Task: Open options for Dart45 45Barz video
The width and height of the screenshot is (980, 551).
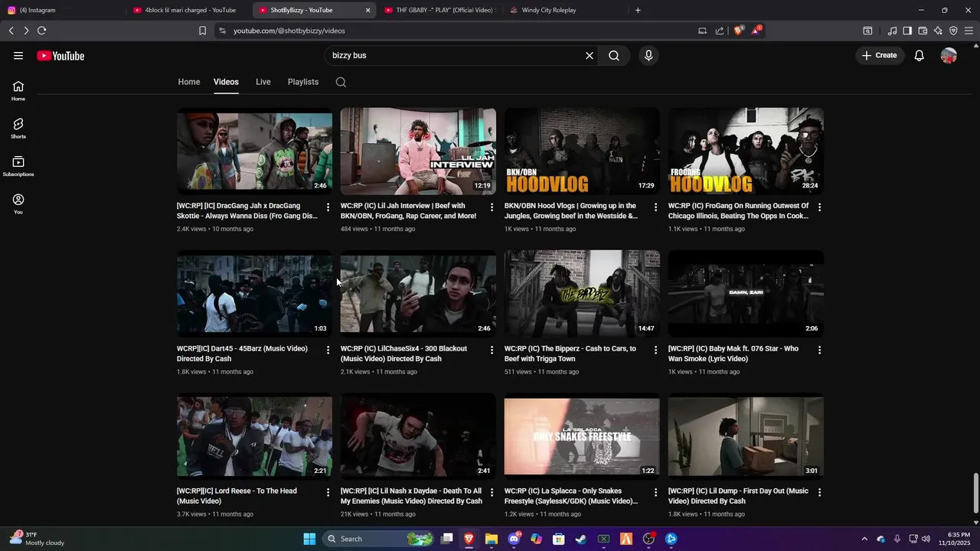Action: (x=328, y=350)
